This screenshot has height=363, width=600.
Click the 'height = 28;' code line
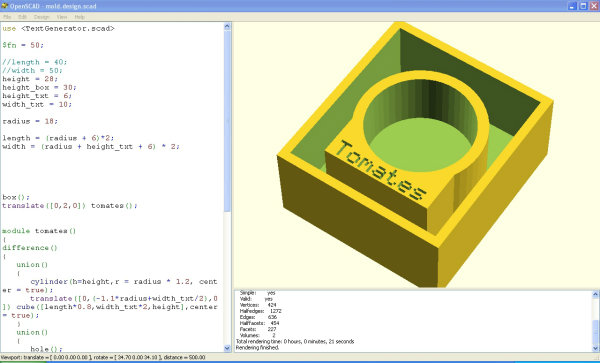point(30,79)
